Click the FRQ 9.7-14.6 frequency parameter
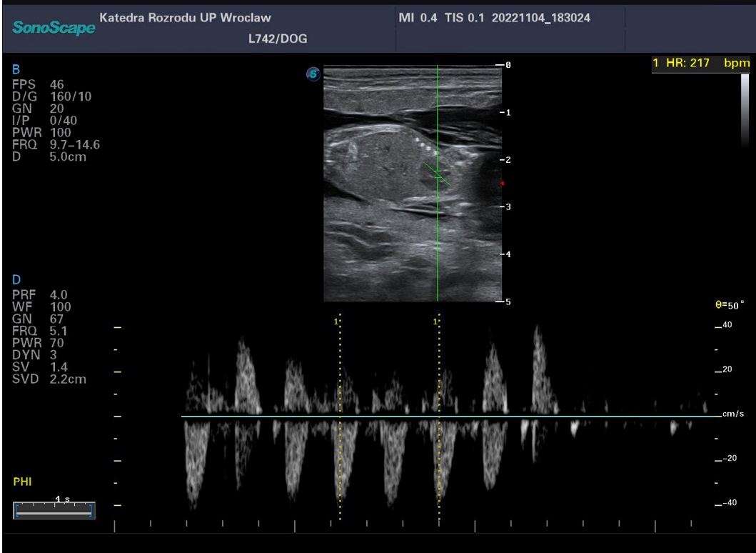The width and height of the screenshot is (756, 553). tap(56, 145)
